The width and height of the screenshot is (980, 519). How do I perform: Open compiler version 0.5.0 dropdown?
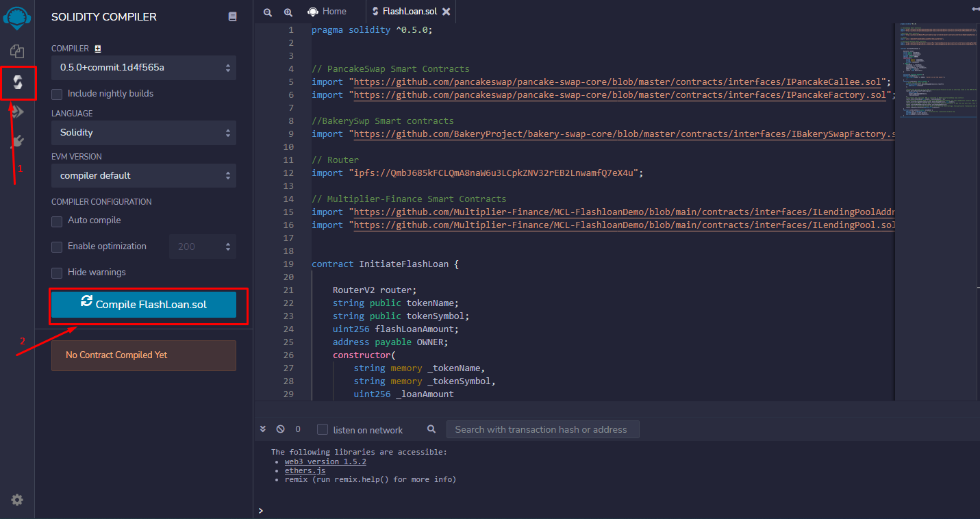coord(144,68)
